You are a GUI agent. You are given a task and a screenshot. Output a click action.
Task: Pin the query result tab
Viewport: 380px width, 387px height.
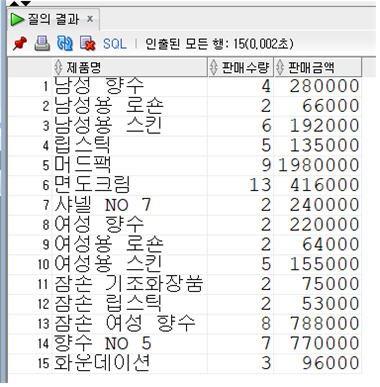click(x=20, y=43)
